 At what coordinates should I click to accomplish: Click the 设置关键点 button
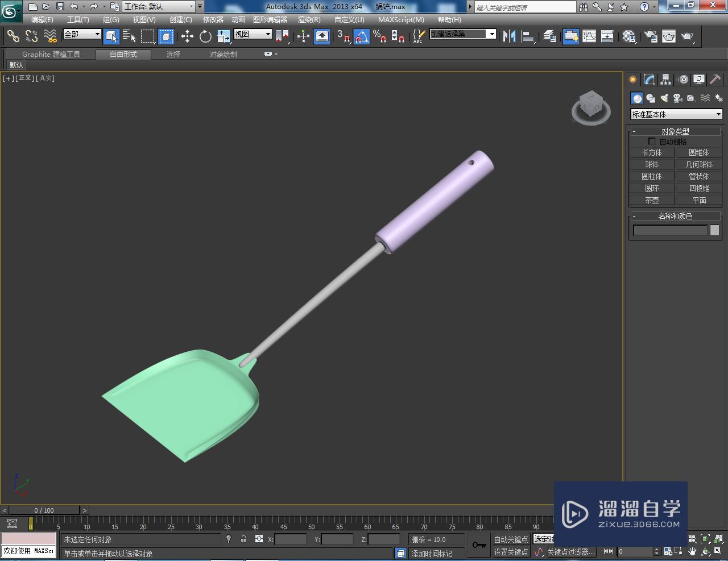coord(511,552)
